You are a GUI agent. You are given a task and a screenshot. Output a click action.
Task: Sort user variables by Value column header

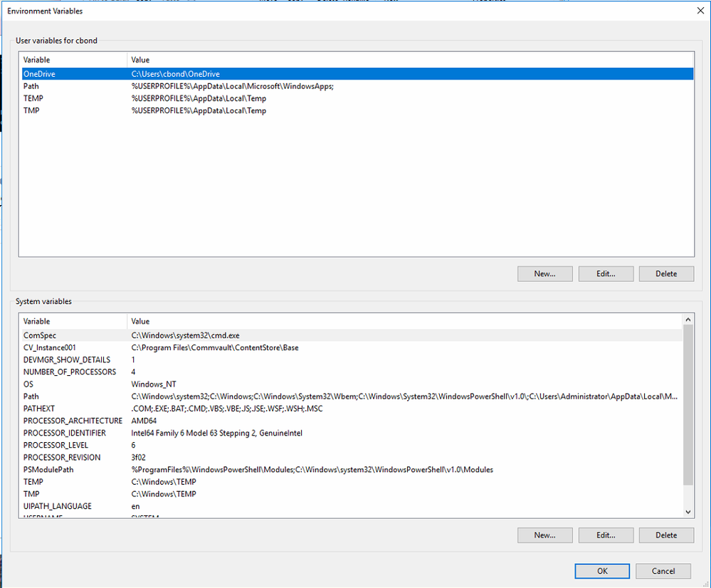point(411,60)
